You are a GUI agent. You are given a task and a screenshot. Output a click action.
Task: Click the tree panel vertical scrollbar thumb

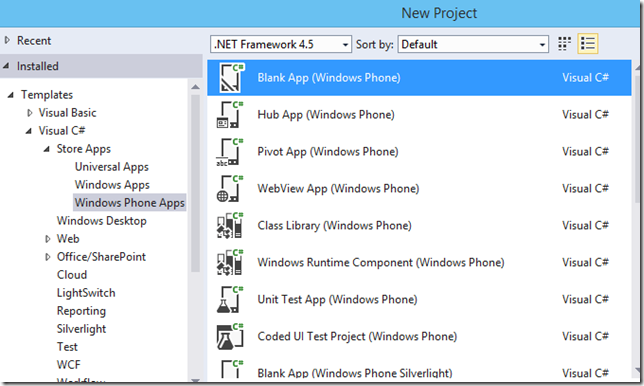[195, 183]
